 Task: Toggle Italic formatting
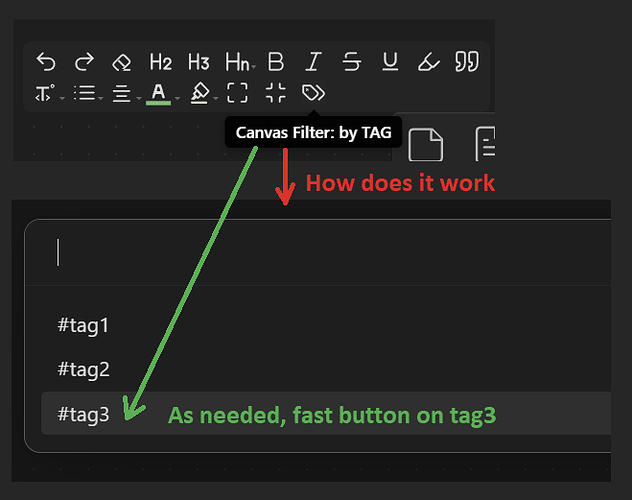(314, 62)
